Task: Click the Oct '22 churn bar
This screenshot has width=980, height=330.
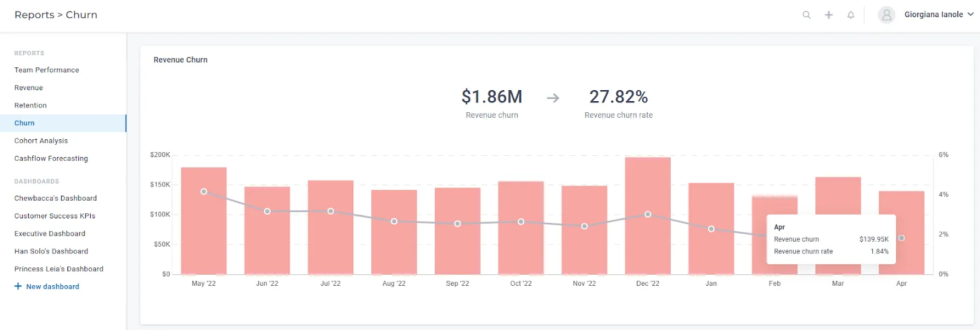Action: [521, 228]
